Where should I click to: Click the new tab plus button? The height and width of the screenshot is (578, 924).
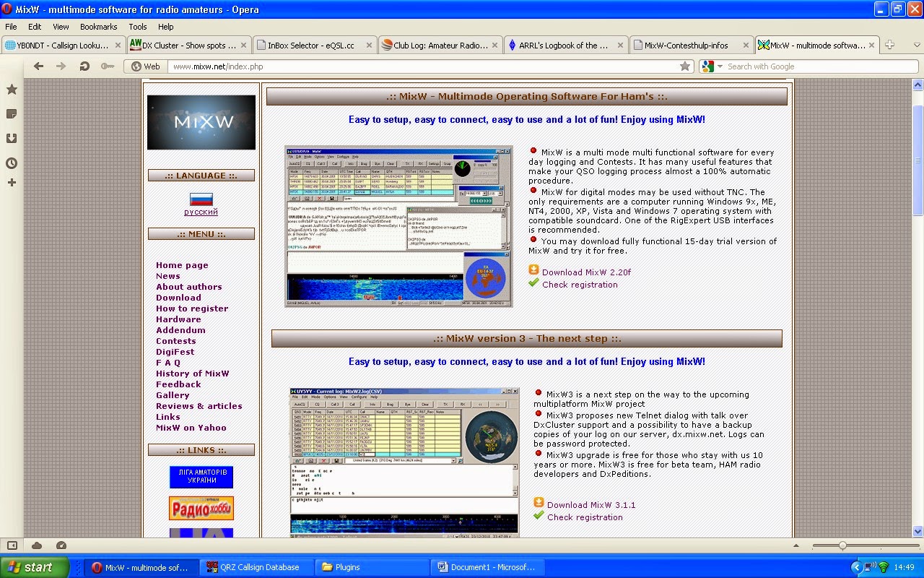(x=889, y=45)
